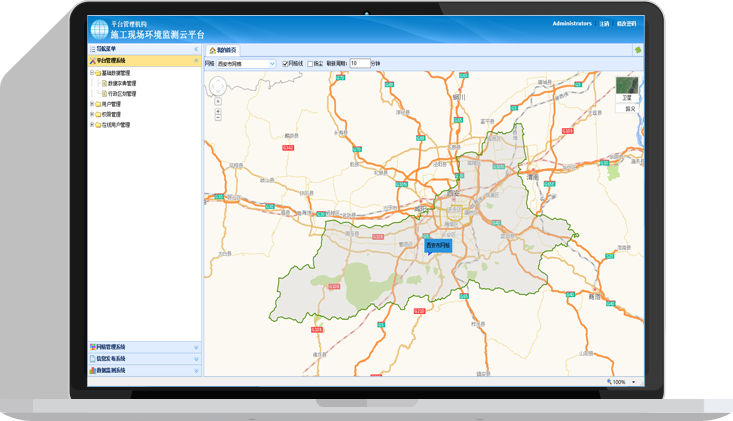This screenshot has height=421, width=733.
Task: Open 数据字典管理 in the tree
Action: pos(122,83)
